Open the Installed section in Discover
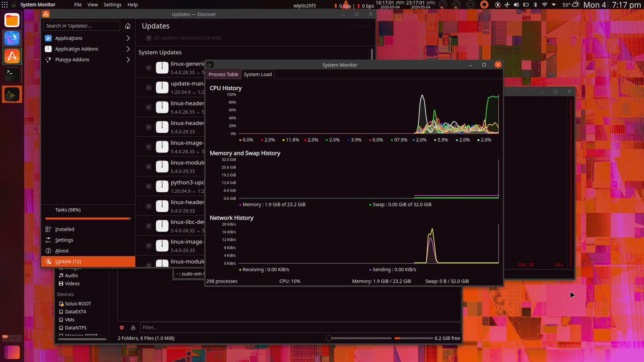644x362 pixels. (88, 229)
